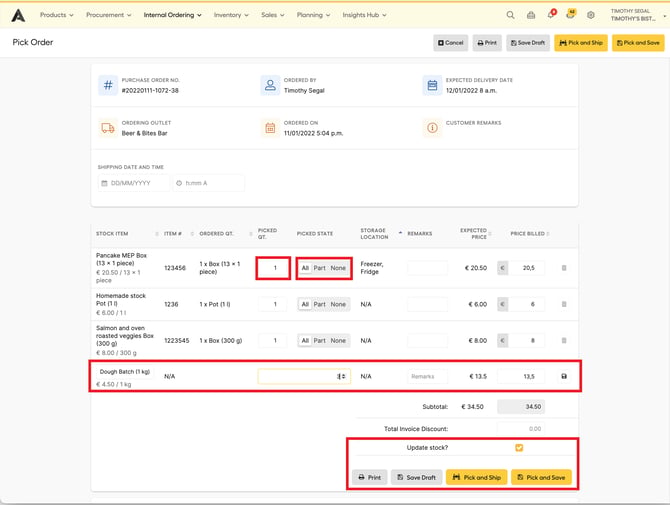Screen dimensions: 670x505
Task: Expand the Products menu
Action: (57, 15)
